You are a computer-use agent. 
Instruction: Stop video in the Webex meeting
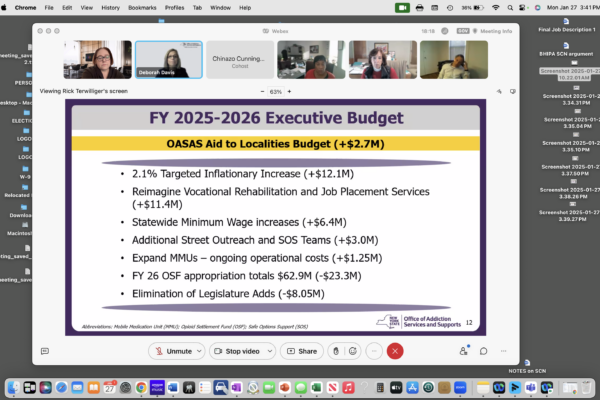(237, 351)
